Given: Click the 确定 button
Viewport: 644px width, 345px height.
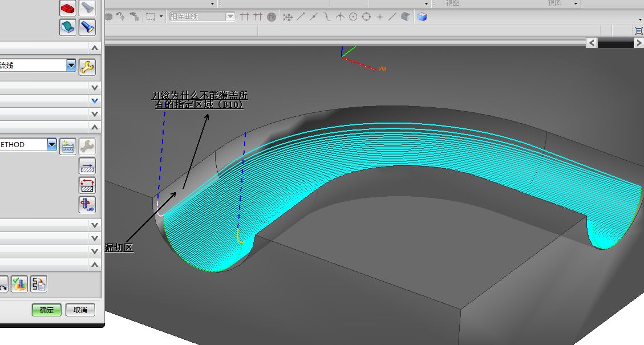Looking at the screenshot, I should [x=46, y=310].
